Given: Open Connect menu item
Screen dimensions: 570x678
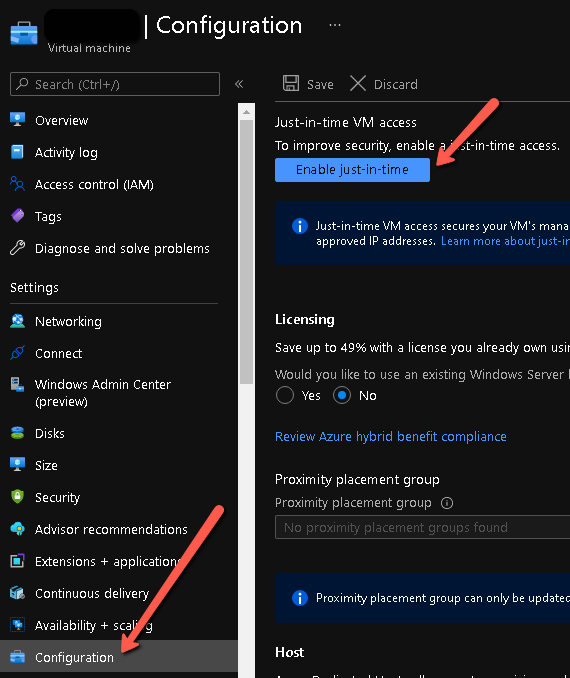Looking at the screenshot, I should pyautogui.click(x=58, y=353).
